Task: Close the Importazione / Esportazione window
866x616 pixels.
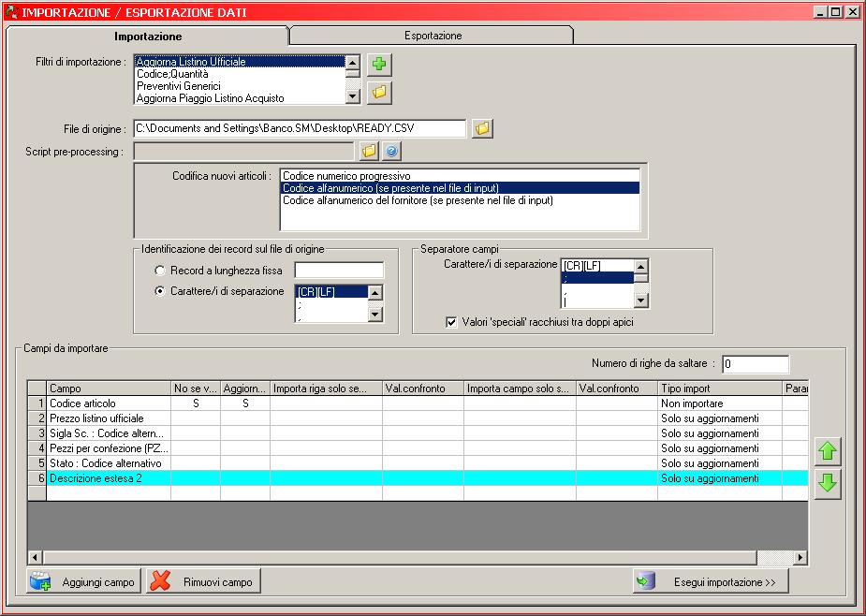Action: coord(852,11)
